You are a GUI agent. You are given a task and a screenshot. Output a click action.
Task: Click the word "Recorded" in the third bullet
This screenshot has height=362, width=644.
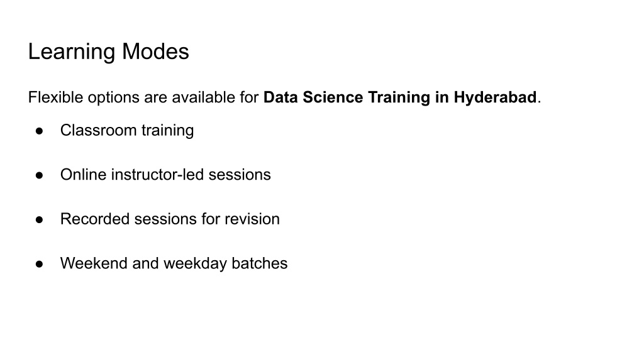click(x=91, y=219)
